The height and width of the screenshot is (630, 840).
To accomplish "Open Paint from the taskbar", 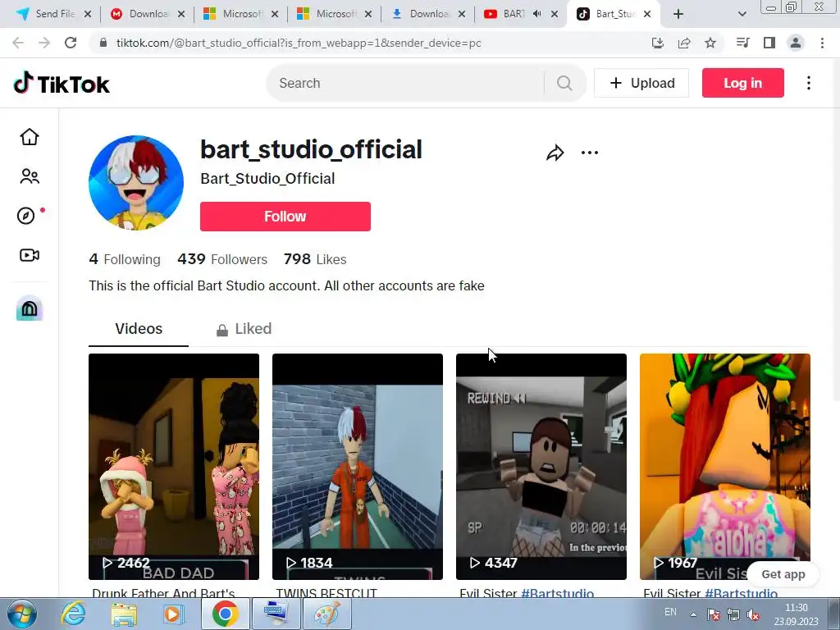I will pos(327,614).
